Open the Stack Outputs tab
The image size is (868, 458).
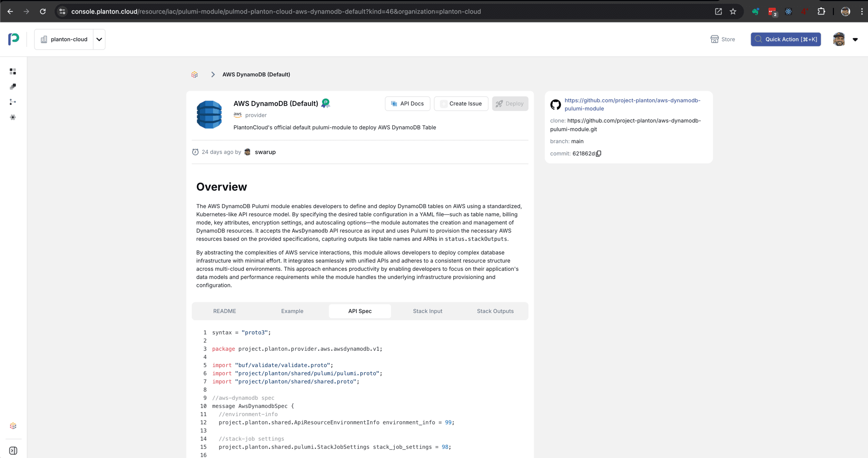tap(495, 311)
